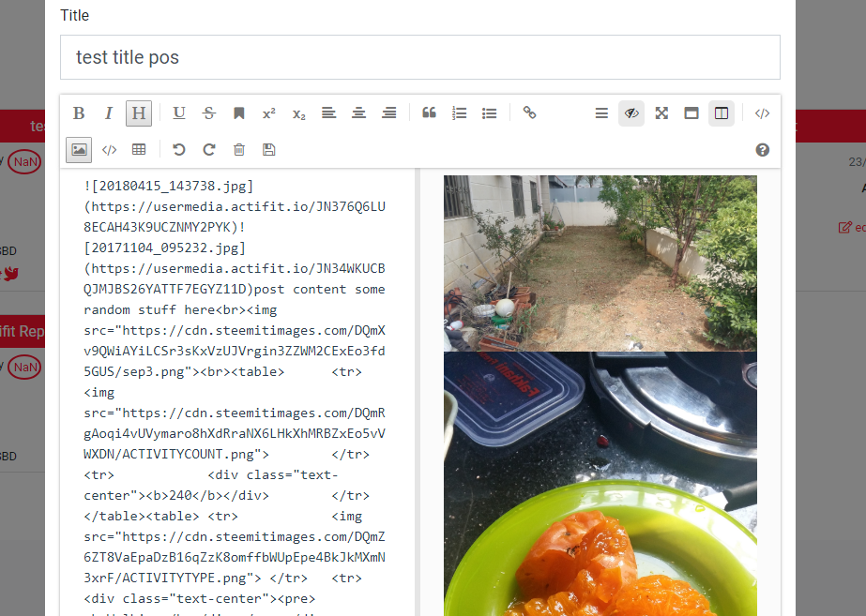Align text center
The image size is (866, 616).
click(x=359, y=113)
